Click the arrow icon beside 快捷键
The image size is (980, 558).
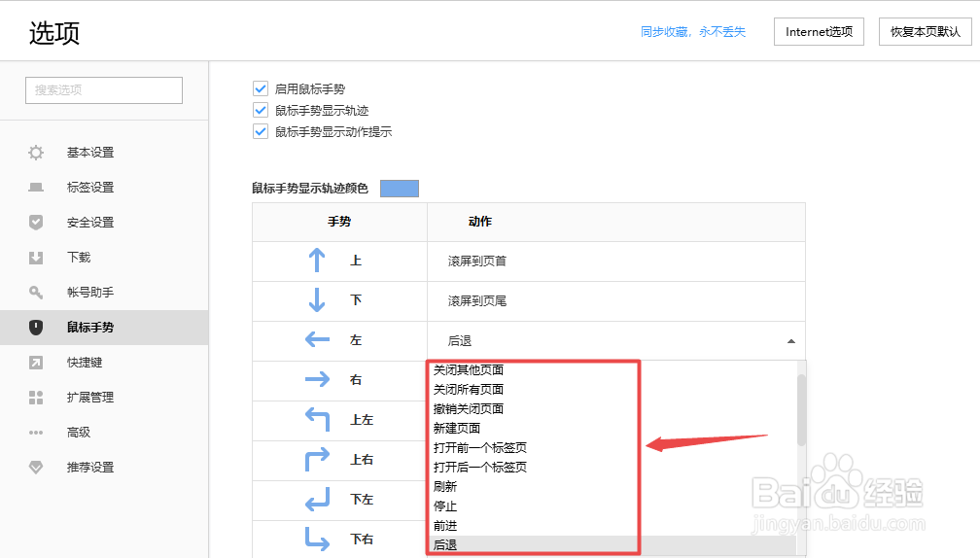point(36,363)
